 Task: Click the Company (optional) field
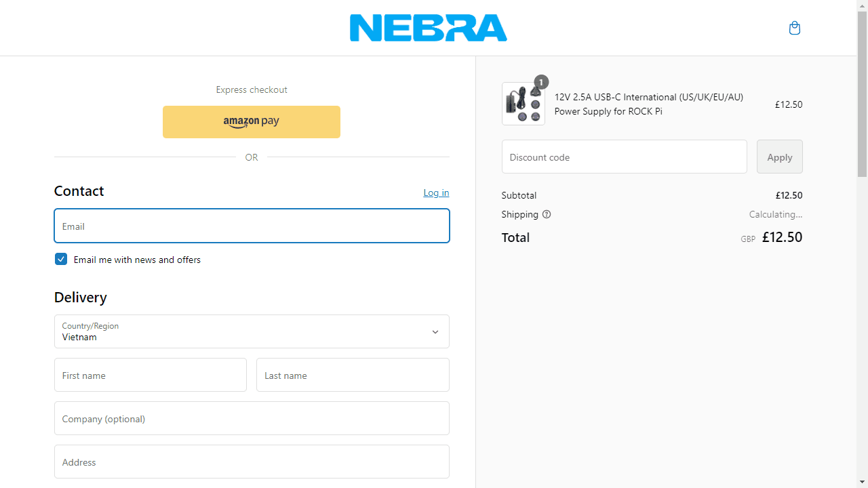[x=252, y=418]
